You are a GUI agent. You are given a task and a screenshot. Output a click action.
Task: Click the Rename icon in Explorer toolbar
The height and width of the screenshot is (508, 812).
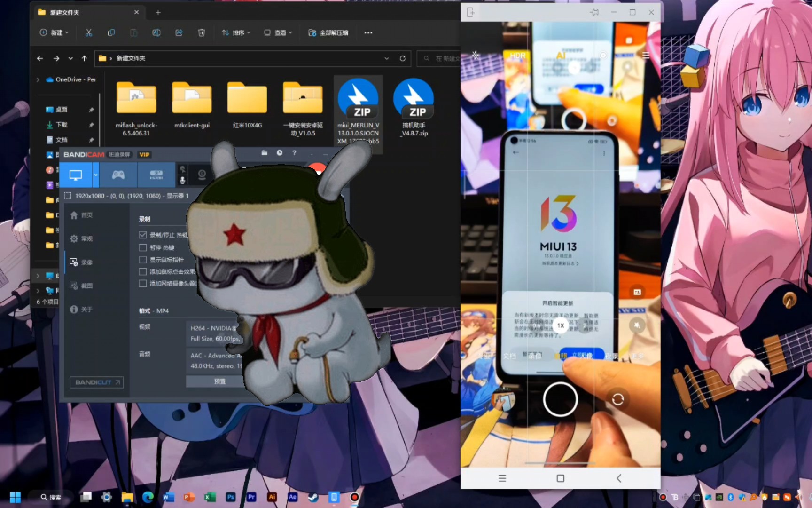[x=156, y=32]
